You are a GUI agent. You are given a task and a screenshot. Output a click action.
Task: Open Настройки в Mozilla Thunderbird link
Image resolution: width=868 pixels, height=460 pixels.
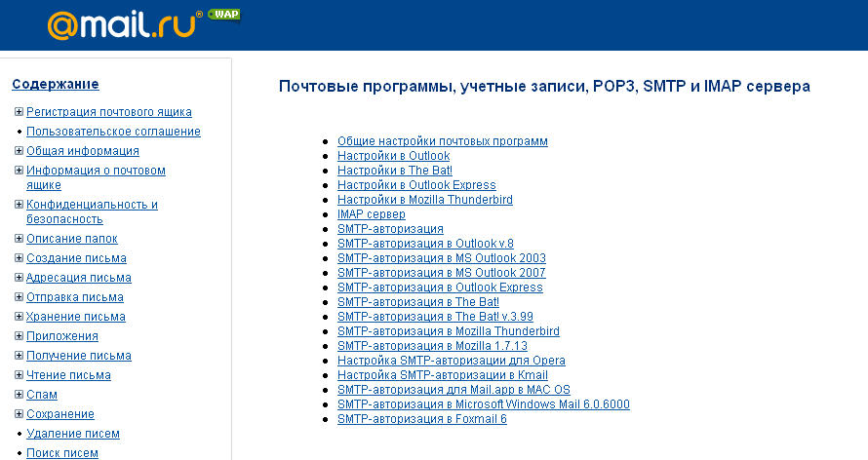click(x=425, y=200)
